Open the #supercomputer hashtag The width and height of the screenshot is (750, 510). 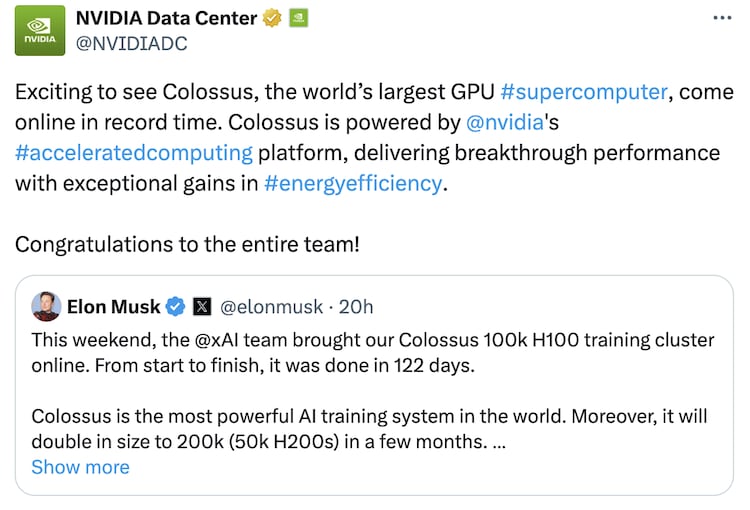pyautogui.click(x=583, y=92)
